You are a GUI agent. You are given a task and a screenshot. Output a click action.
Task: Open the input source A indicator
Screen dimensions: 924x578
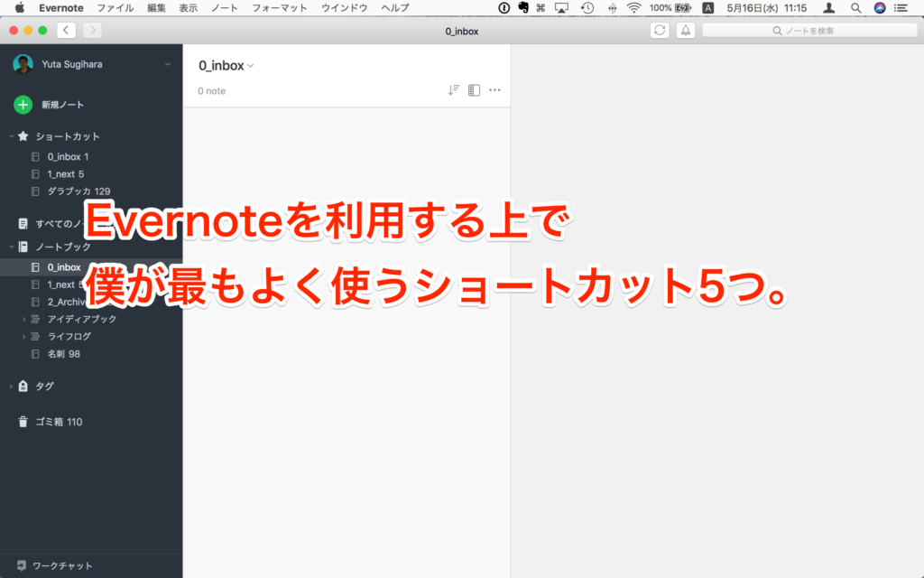pyautogui.click(x=707, y=7)
